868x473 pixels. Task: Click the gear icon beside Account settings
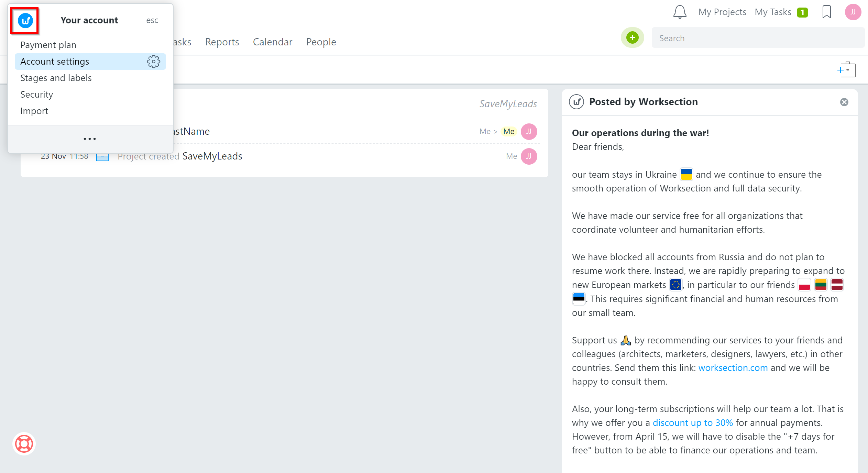pos(153,62)
